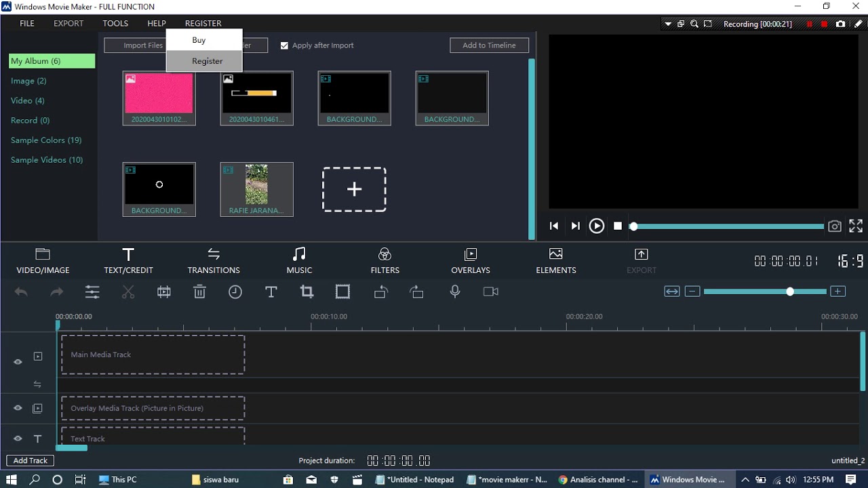The image size is (868, 488).
Task: Skip to next frame in preview
Action: (575, 226)
